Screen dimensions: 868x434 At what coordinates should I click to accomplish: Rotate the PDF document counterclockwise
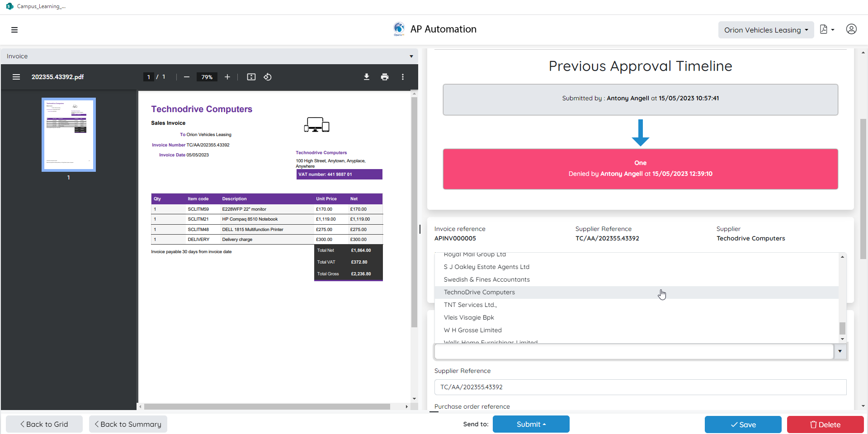pos(268,77)
